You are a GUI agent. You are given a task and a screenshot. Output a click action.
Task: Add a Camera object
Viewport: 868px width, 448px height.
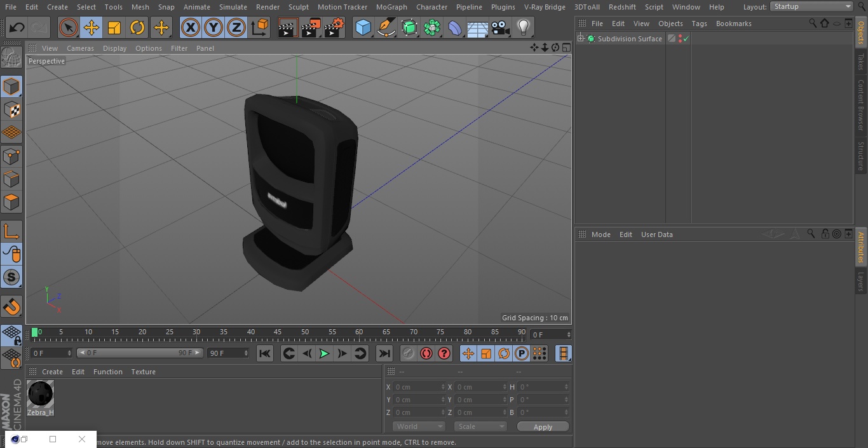point(501,27)
